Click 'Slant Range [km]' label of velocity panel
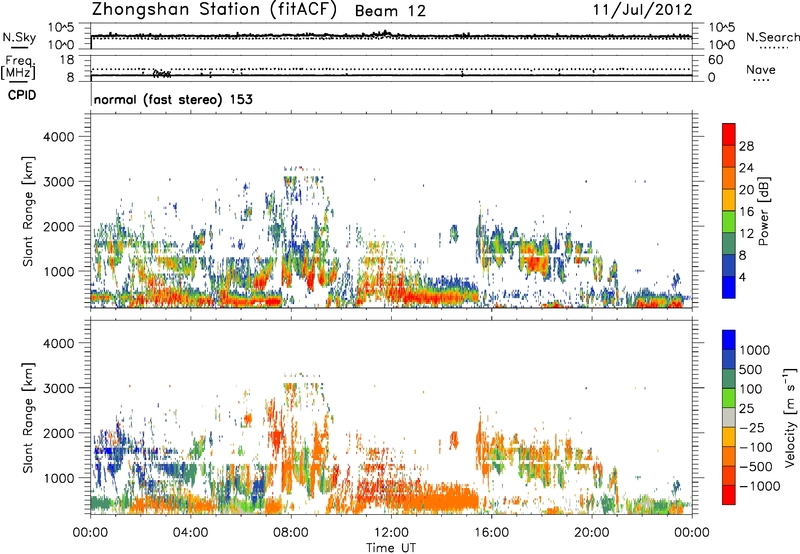Viewport: 800px width, 554px height. pos(28,418)
